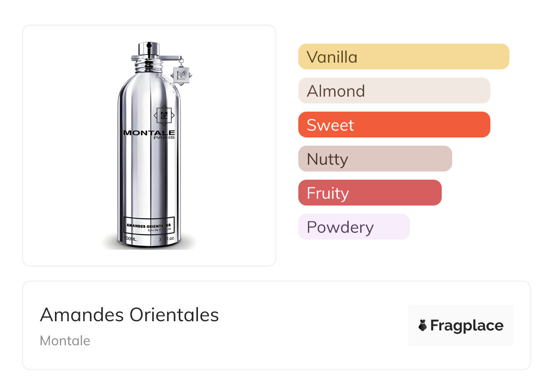Select the Almond accord bar
Image resolution: width=553 pixels, height=392 pixels.
click(394, 91)
